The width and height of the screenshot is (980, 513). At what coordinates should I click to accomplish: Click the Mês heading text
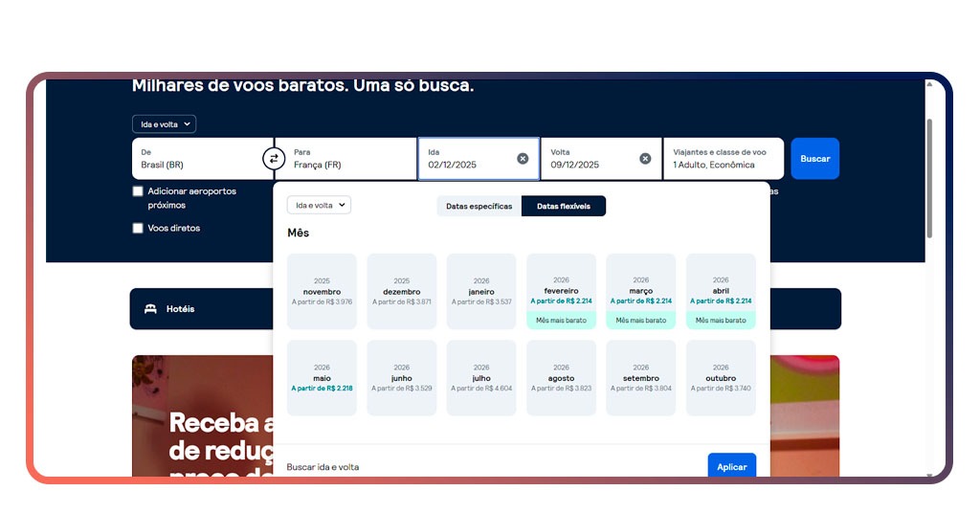tap(299, 234)
